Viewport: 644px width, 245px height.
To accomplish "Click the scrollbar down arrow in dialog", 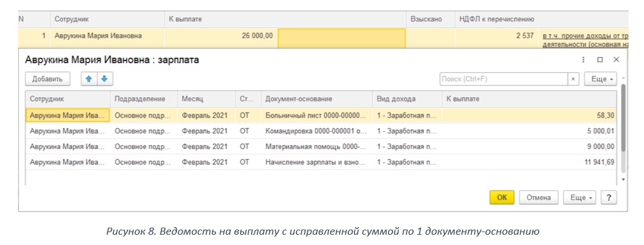I will point(623,179).
